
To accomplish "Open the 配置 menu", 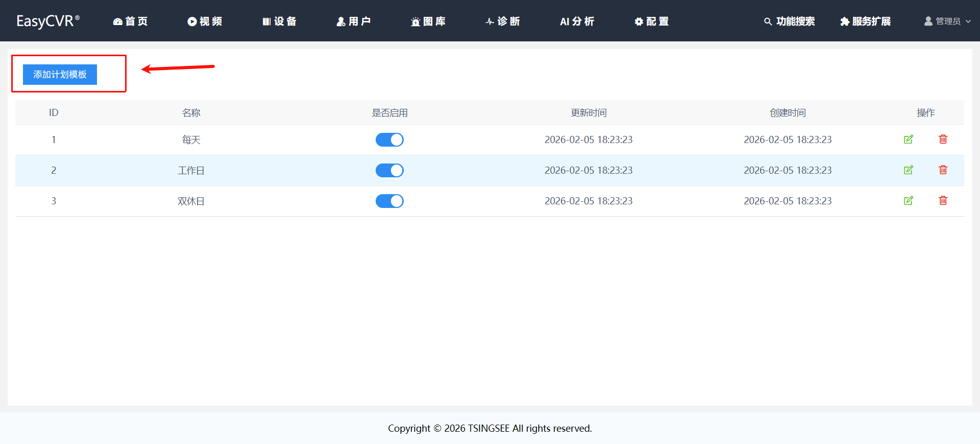I will coord(651,21).
